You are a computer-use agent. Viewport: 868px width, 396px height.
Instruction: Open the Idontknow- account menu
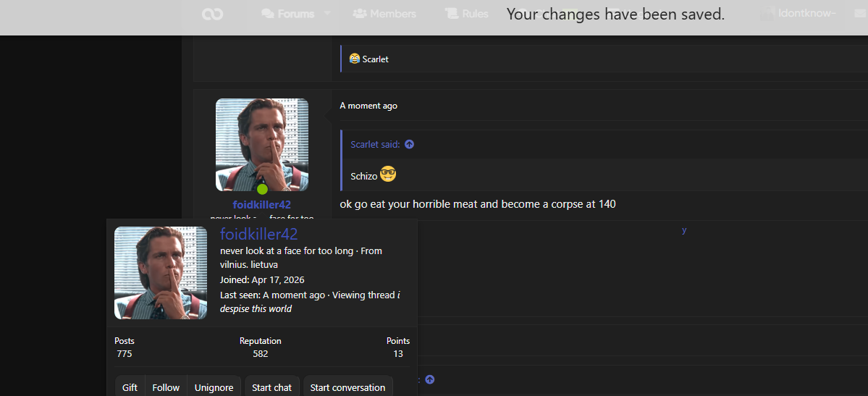click(799, 14)
